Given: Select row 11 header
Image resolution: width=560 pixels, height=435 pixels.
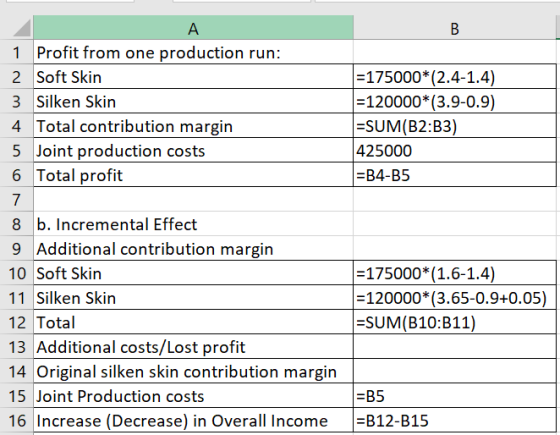Looking at the screenshot, I should (16, 298).
